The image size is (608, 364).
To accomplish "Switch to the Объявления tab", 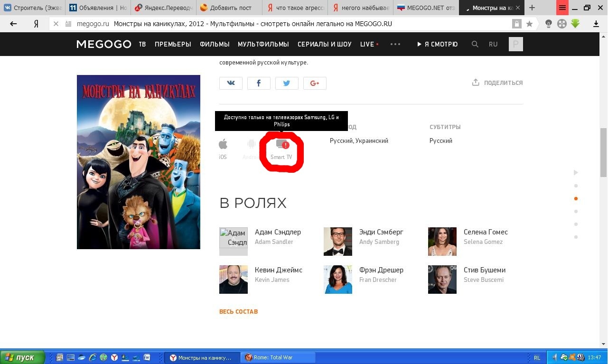I will point(98,8).
